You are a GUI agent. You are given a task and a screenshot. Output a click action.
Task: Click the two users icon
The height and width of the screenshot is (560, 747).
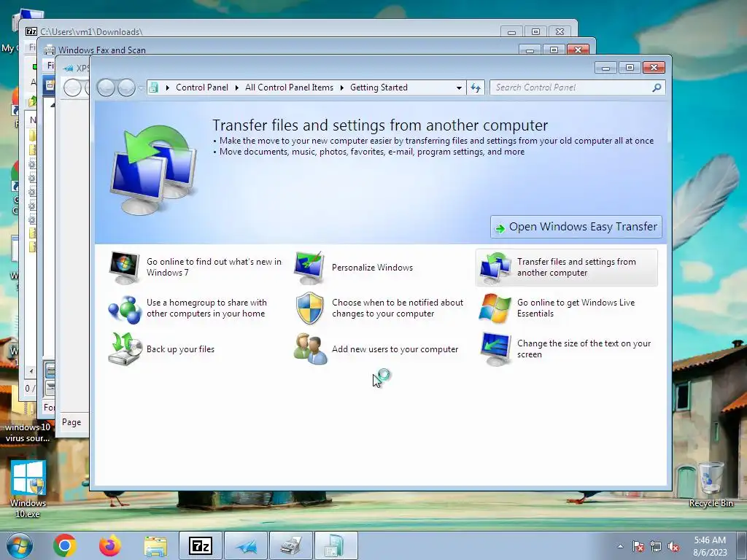pos(310,349)
